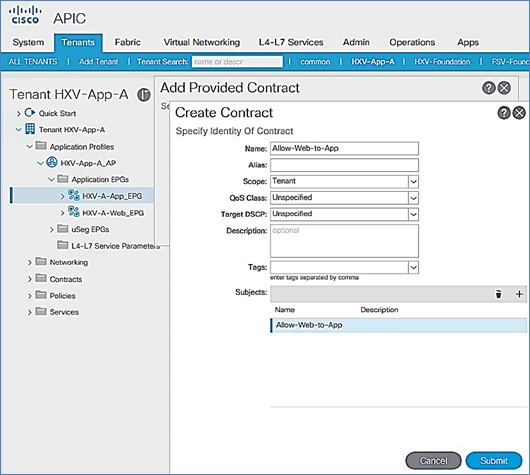The image size is (530, 475).
Task: Go to the L4-L7 Services tab
Action: pos(291,43)
